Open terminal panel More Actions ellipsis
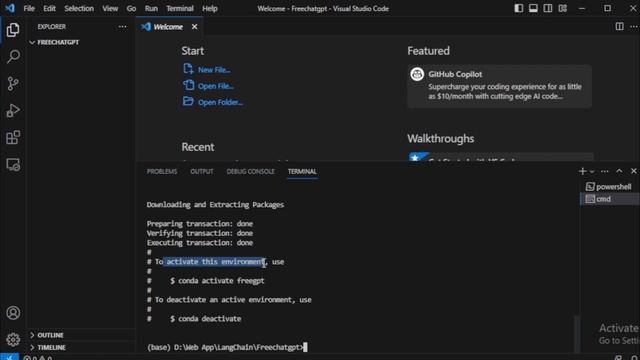This screenshot has height=360, width=640. (604, 171)
